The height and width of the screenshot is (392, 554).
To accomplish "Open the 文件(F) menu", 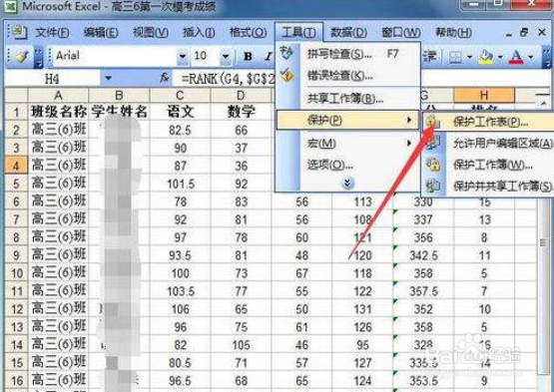I will pos(52,33).
